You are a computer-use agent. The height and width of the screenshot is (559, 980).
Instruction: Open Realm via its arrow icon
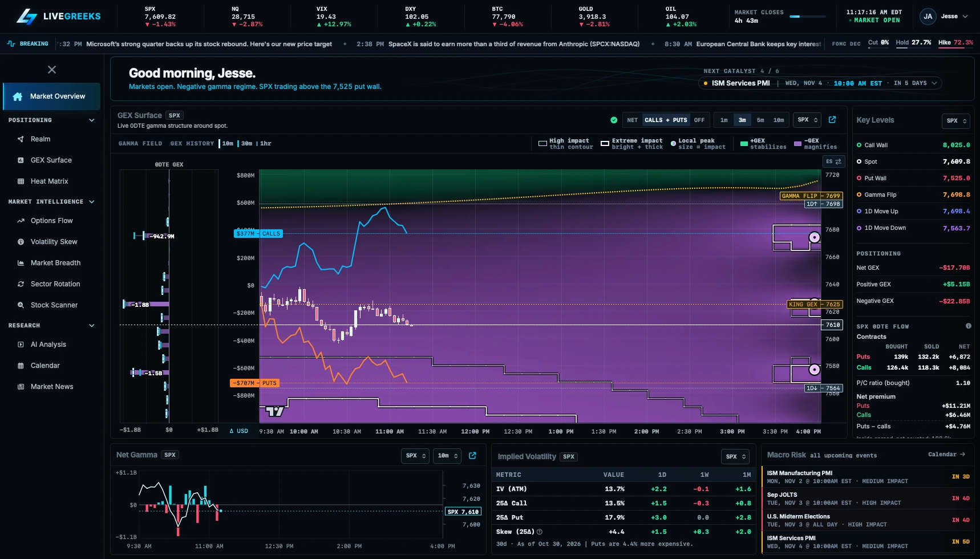21,139
